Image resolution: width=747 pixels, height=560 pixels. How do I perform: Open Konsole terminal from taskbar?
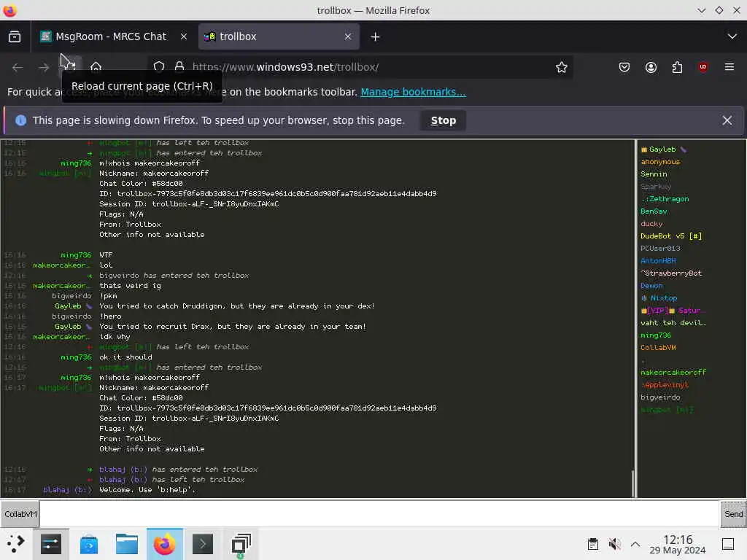pos(203,544)
